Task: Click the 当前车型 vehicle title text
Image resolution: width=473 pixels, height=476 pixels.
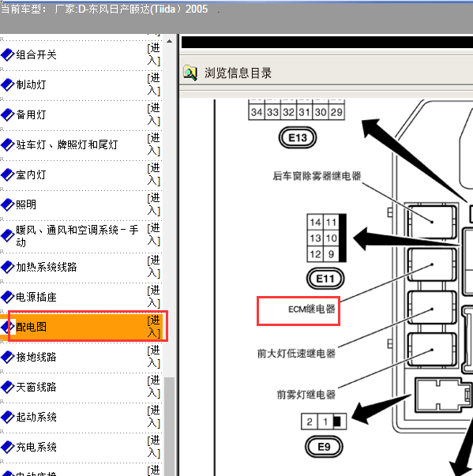Action: (x=104, y=9)
